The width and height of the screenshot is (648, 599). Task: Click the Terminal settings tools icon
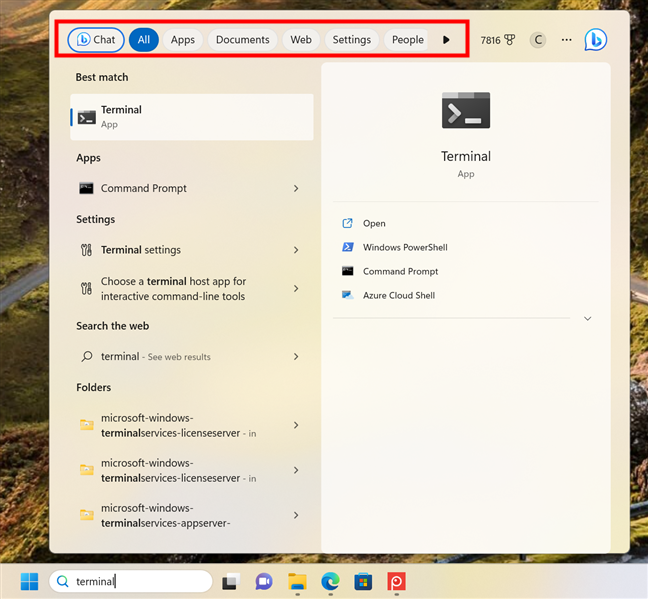tap(86, 250)
